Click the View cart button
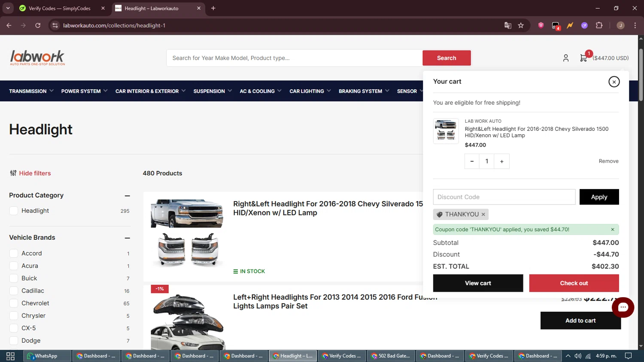644x362 pixels. point(478,283)
